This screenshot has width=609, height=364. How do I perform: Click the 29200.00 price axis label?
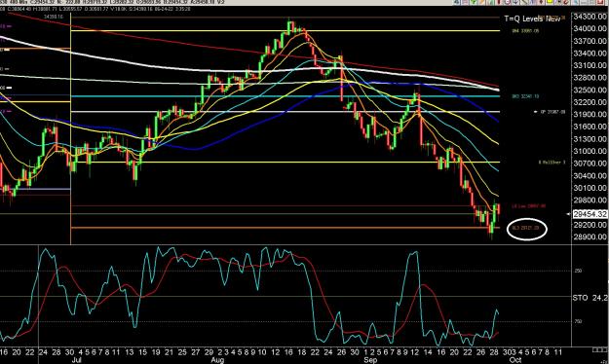590,225
